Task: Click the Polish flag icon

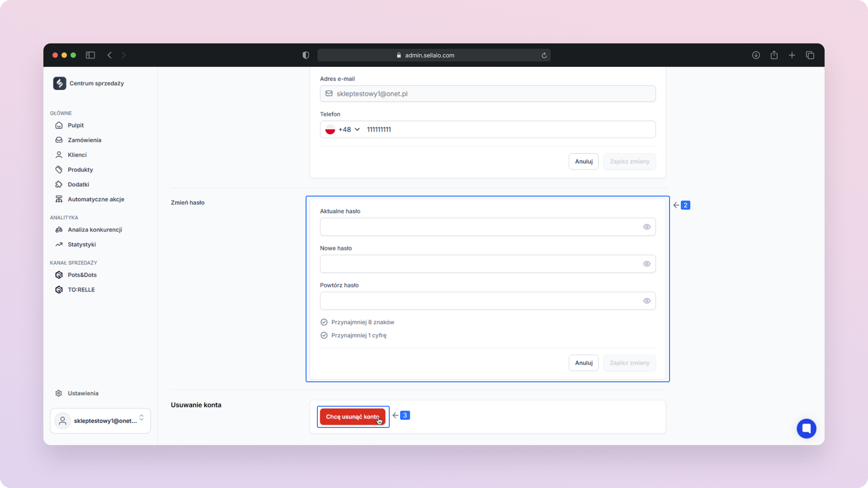Action: point(330,130)
